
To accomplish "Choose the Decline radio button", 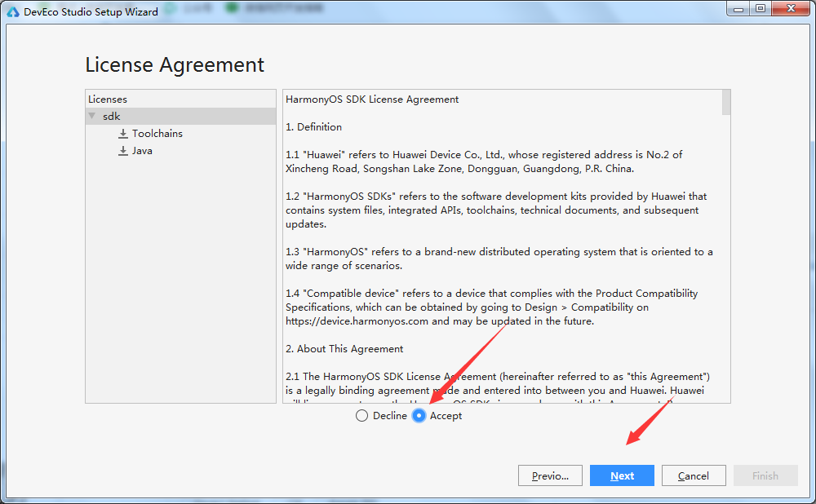I will point(361,416).
